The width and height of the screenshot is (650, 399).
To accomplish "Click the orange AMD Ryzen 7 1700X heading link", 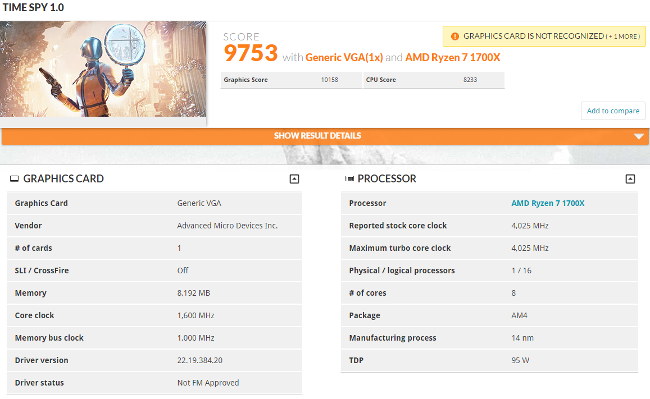I will [x=453, y=57].
